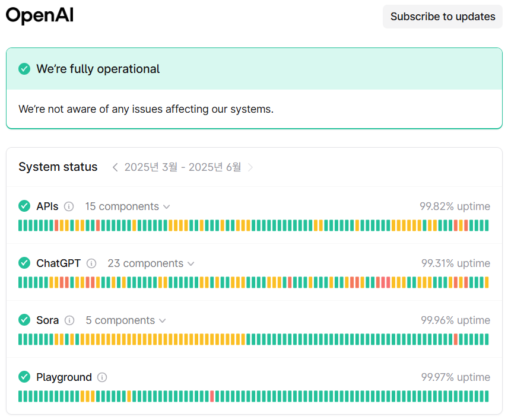Click the Sora 99.96% uptime text
This screenshot has height=420, width=508.
455,320
